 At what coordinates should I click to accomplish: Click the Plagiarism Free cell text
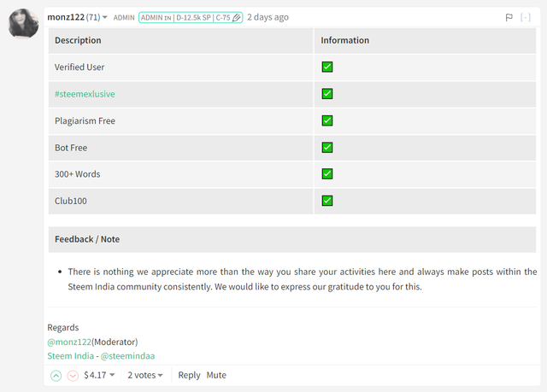point(85,121)
